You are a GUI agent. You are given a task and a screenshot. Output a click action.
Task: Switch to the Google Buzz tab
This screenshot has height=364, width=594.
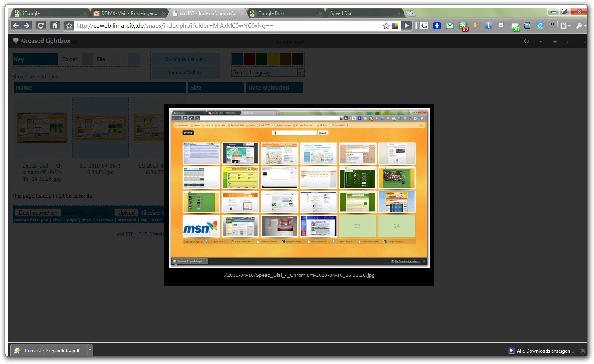pyautogui.click(x=284, y=13)
